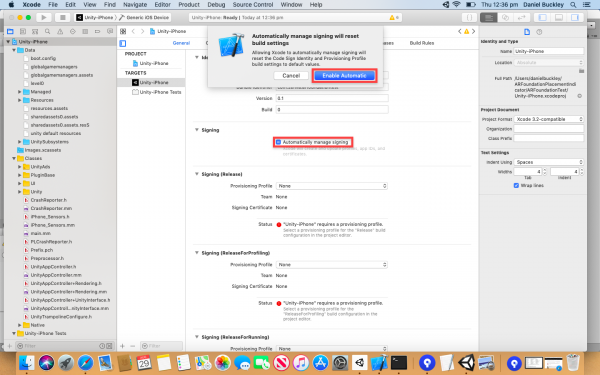Expand the UnitySubsystems folder
600x375 pixels.
point(20,142)
